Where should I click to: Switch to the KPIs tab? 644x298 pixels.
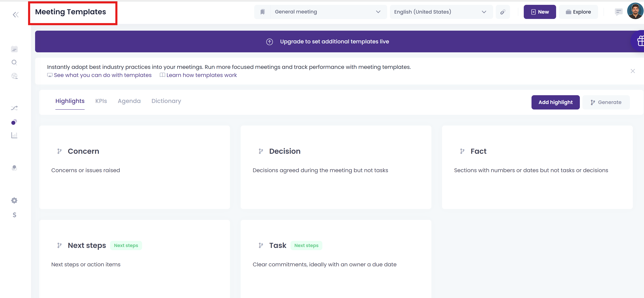[x=101, y=101]
